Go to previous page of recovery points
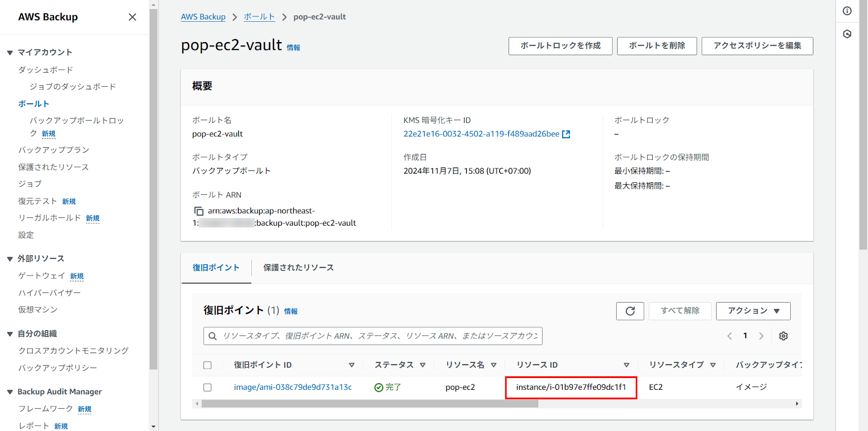868x431 pixels. click(730, 336)
